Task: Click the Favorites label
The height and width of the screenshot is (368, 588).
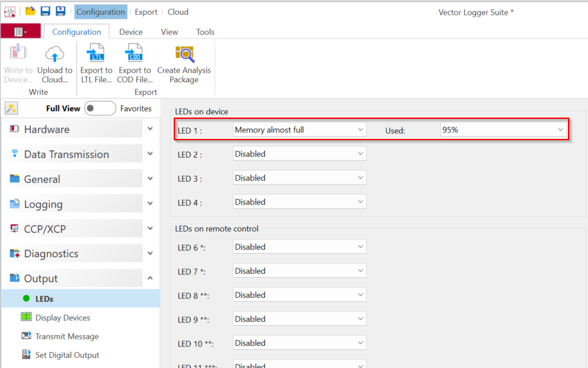Action: pos(136,108)
